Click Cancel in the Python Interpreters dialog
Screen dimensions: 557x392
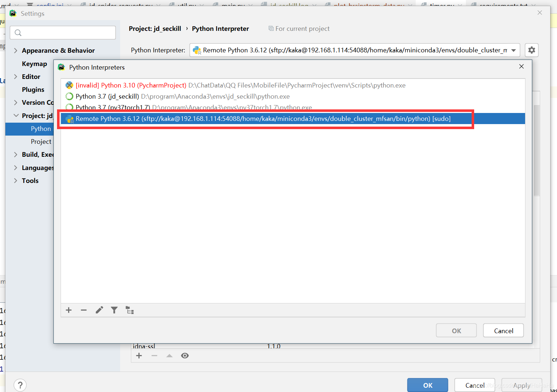pos(503,331)
